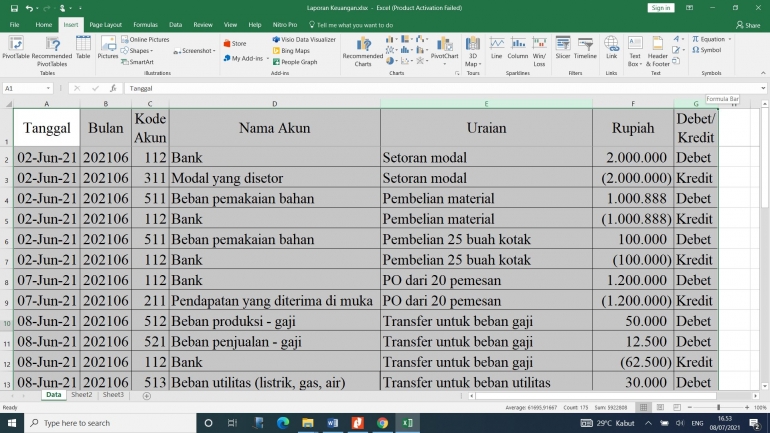Share the workbook
Image resolution: width=770 pixels, height=433 pixels.
coord(748,25)
